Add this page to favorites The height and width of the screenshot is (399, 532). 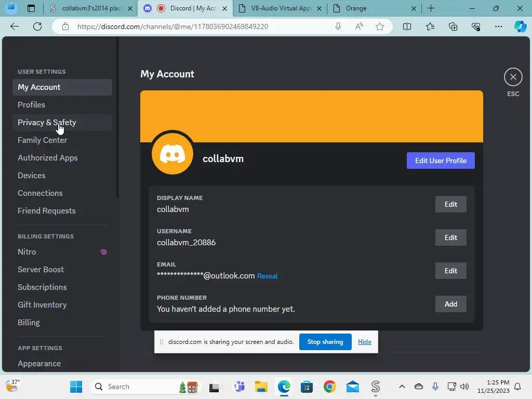[x=380, y=26]
